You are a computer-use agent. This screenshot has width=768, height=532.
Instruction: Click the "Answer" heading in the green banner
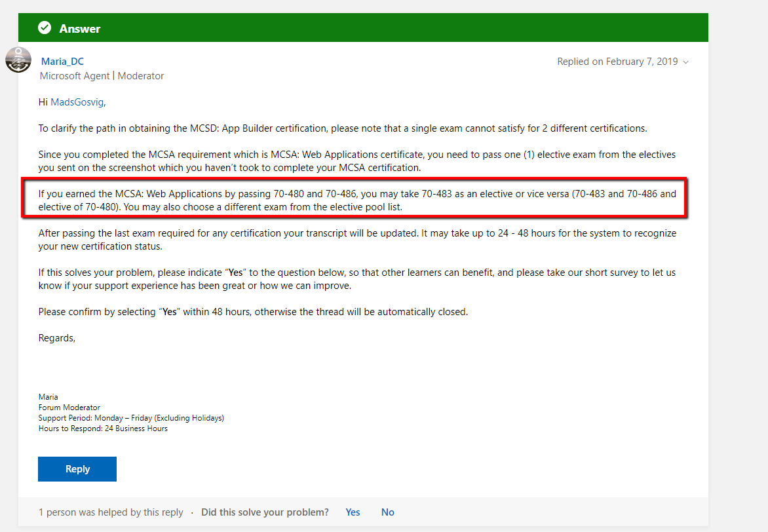point(80,28)
